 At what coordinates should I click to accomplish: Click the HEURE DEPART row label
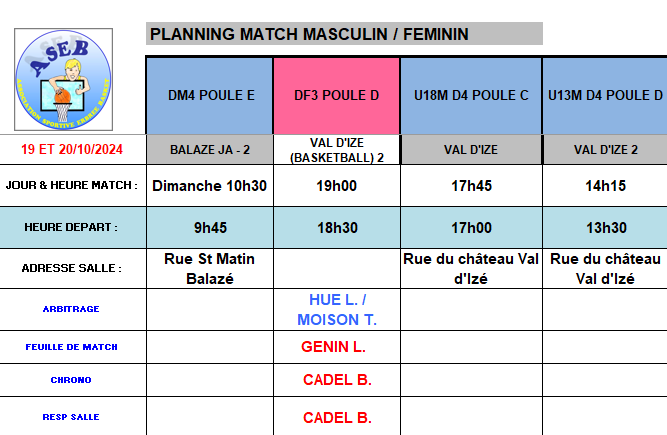pyautogui.click(x=72, y=228)
